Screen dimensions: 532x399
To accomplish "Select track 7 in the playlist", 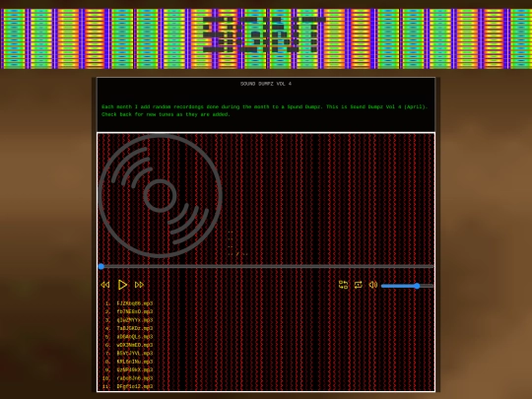I will click(x=135, y=354).
